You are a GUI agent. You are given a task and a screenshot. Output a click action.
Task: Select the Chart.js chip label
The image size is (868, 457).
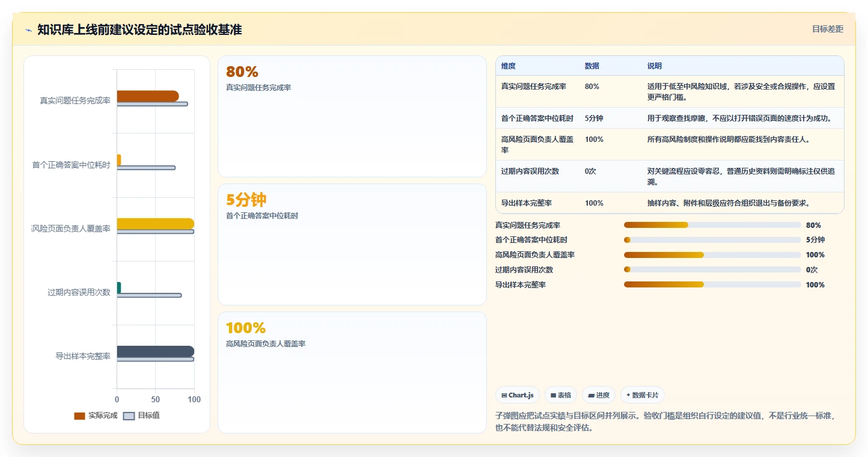pyautogui.click(x=521, y=395)
